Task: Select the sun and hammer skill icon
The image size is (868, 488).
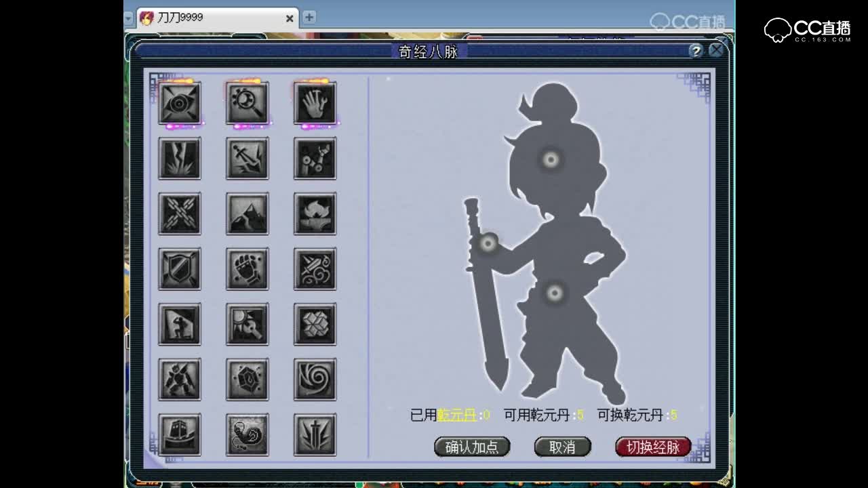Action: [248, 324]
